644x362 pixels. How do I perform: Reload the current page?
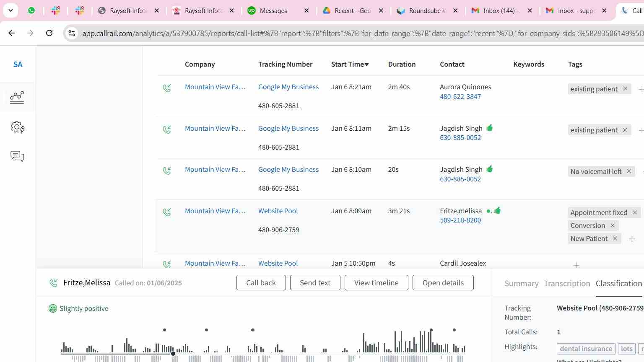click(49, 33)
